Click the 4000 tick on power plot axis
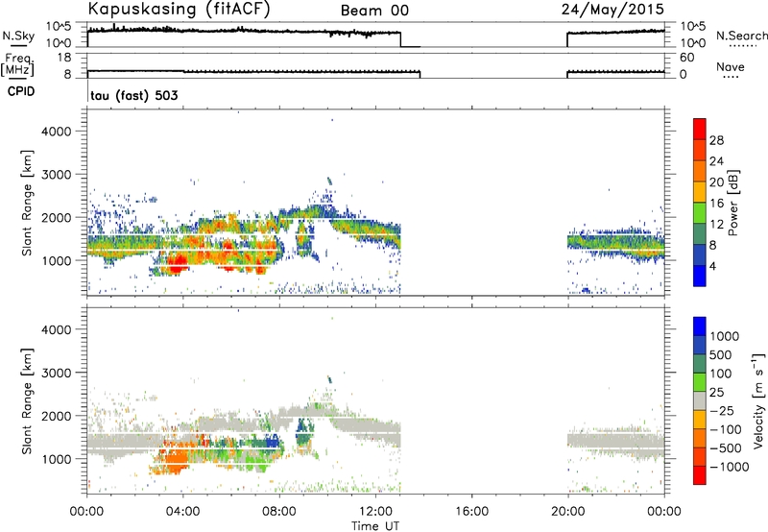Image resolution: width=768 pixels, height=532 pixels. [x=57, y=132]
